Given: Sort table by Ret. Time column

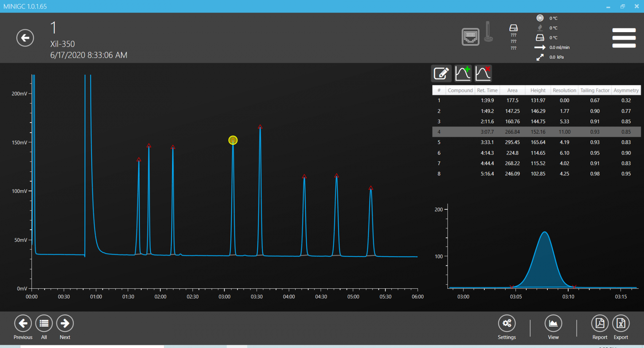Looking at the screenshot, I should (x=487, y=90).
